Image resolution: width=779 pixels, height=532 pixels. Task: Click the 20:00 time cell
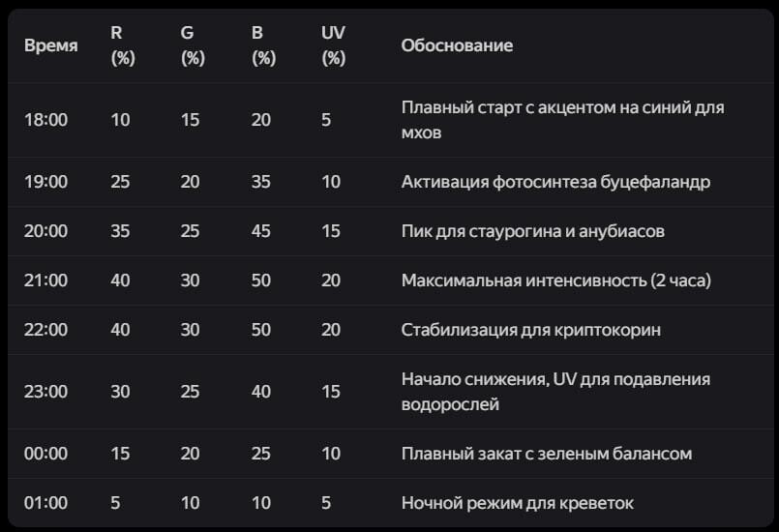click(x=46, y=231)
